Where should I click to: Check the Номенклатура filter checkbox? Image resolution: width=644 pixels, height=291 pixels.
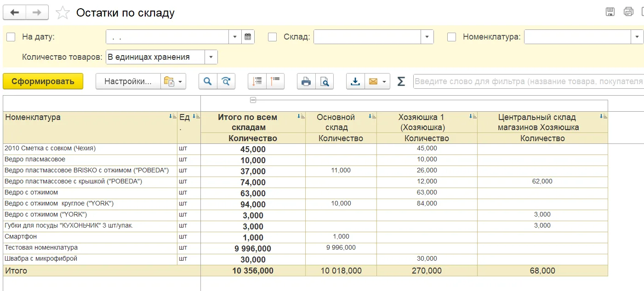pyautogui.click(x=452, y=37)
